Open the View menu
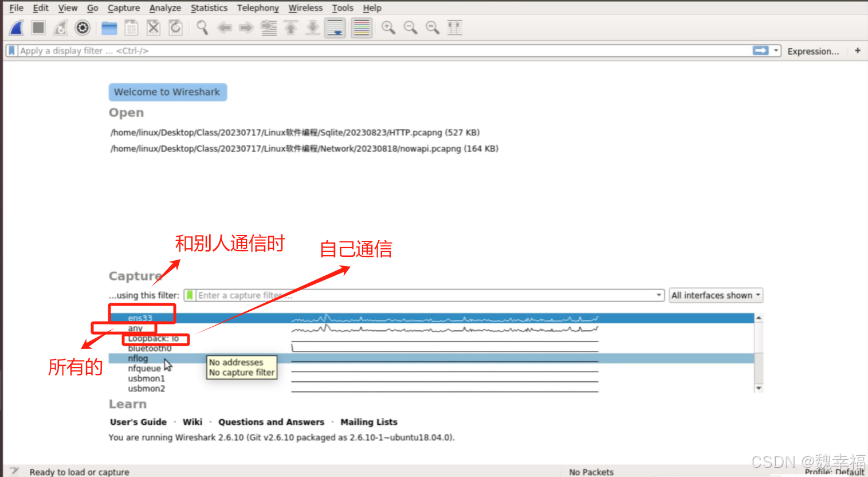This screenshot has width=868, height=477. tap(68, 8)
